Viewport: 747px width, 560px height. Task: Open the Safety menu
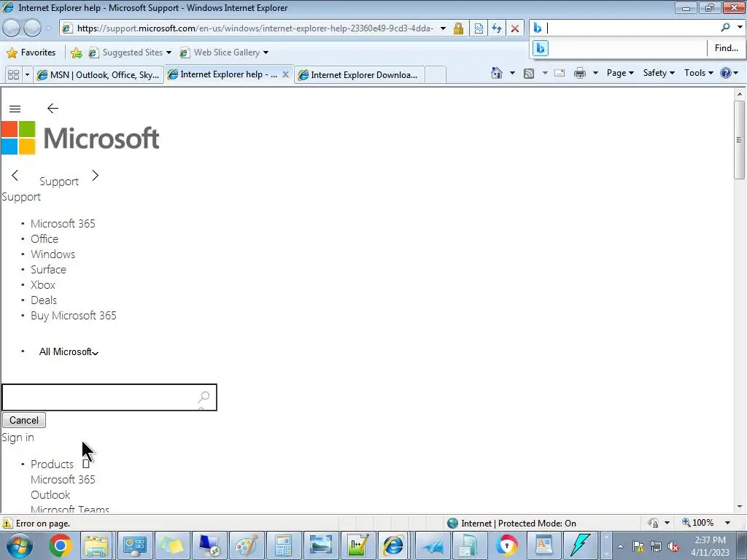click(x=659, y=73)
